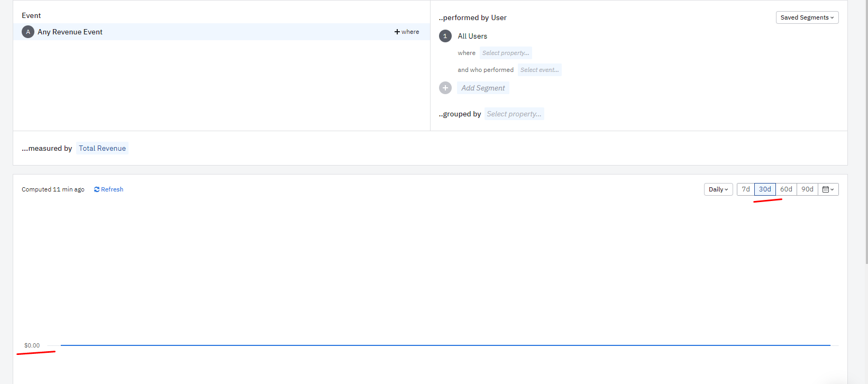The height and width of the screenshot is (384, 868).
Task: Click the page vertical scrollbar
Action: coord(866,132)
